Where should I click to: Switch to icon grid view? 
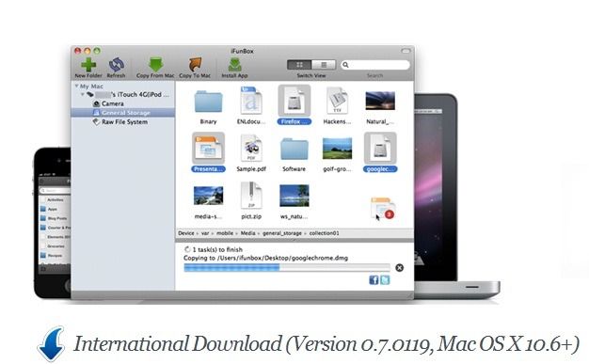(x=299, y=65)
